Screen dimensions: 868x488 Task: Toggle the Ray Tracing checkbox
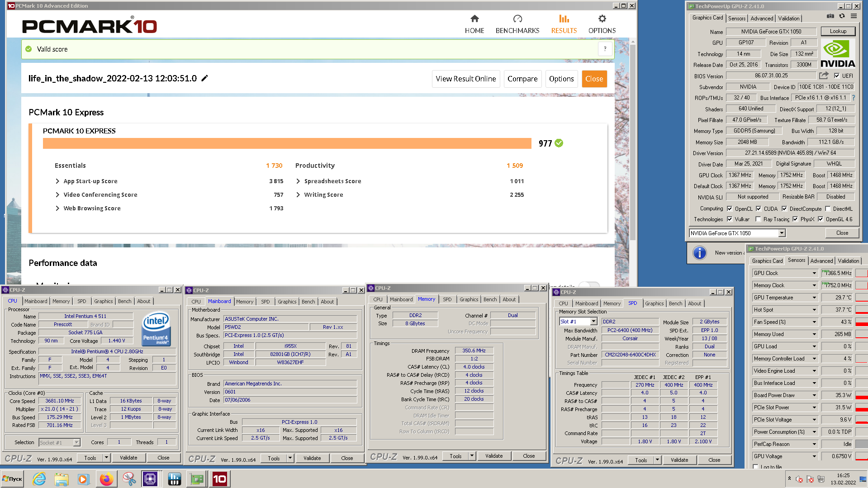pyautogui.click(x=758, y=219)
